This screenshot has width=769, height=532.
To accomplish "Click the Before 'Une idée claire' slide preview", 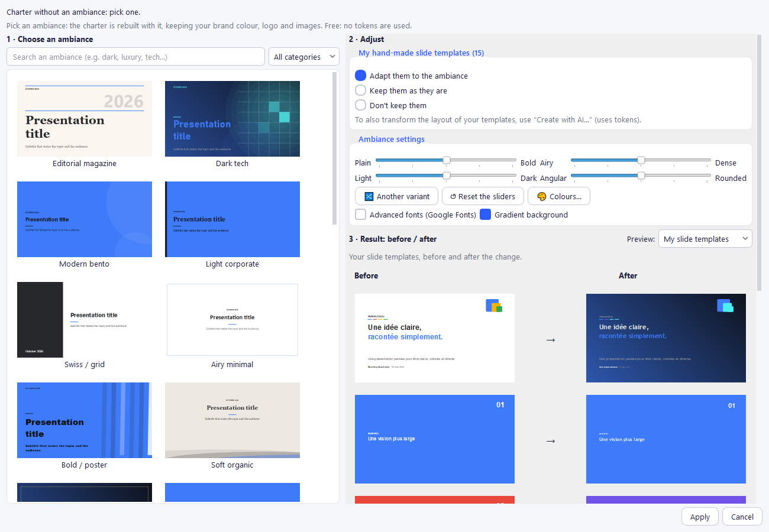I will pyautogui.click(x=435, y=338).
